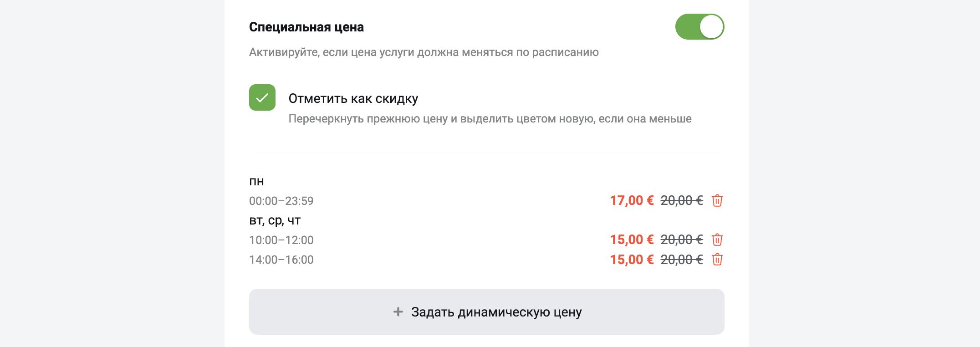980x347 pixels.
Task: Click the plus icon for dynamic price
Action: tap(398, 311)
